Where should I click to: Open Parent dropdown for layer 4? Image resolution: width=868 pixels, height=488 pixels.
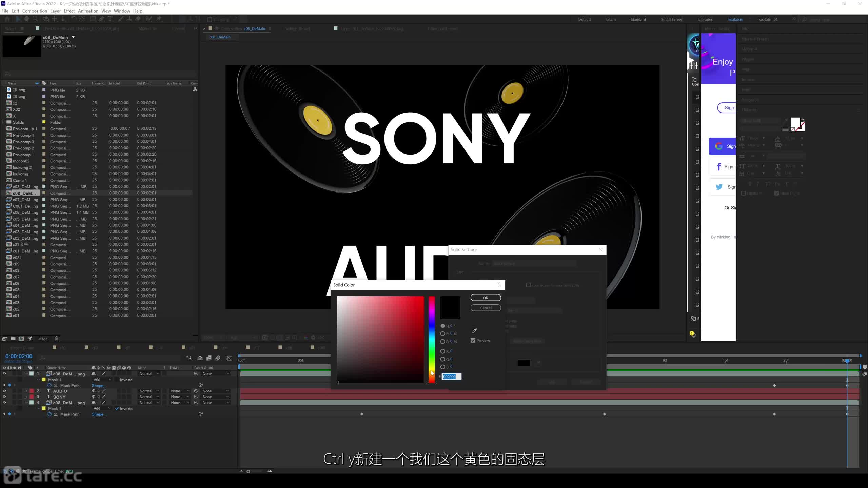(216, 402)
